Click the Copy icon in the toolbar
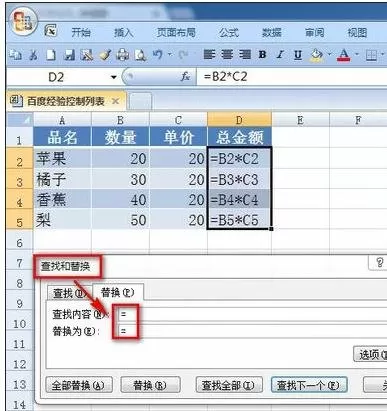 point(15,55)
